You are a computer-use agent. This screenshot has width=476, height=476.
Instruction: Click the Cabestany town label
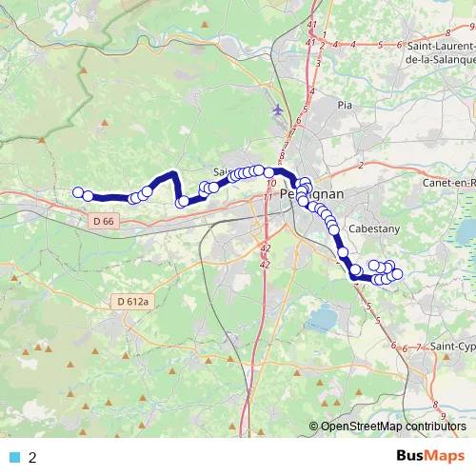click(x=374, y=228)
